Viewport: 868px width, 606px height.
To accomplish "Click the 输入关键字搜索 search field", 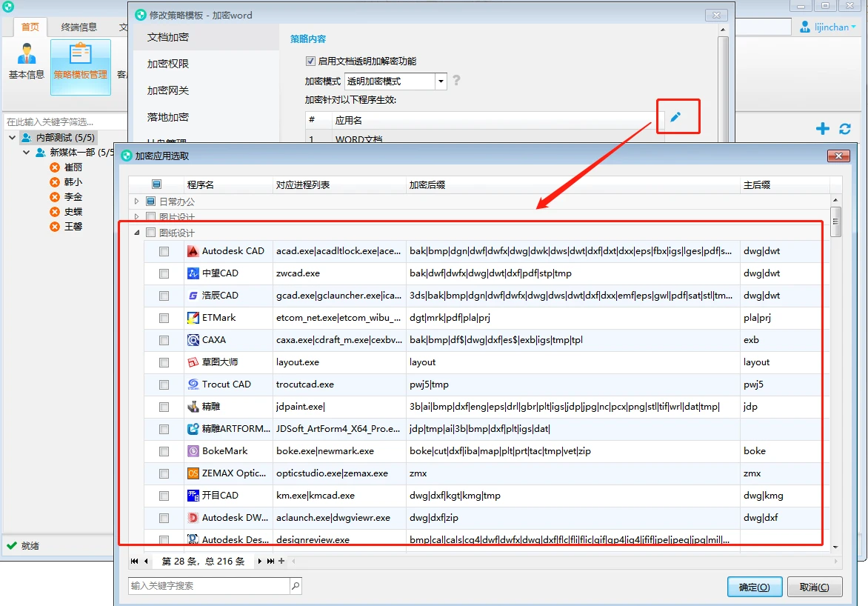I will point(210,585).
